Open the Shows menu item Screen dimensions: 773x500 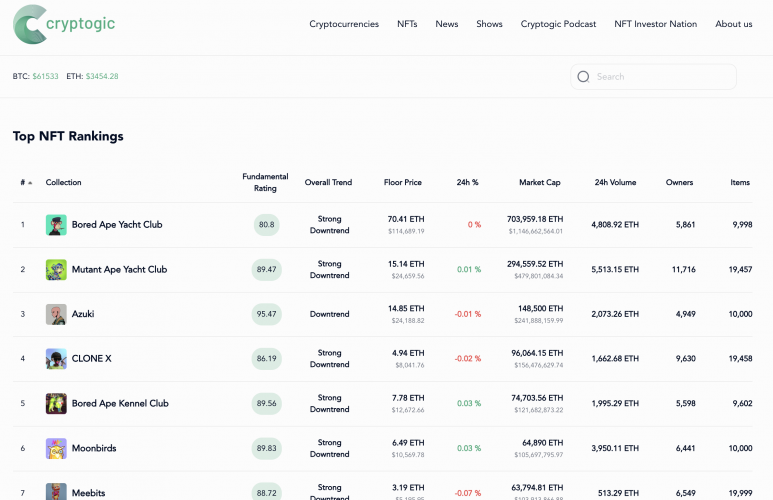click(x=489, y=24)
